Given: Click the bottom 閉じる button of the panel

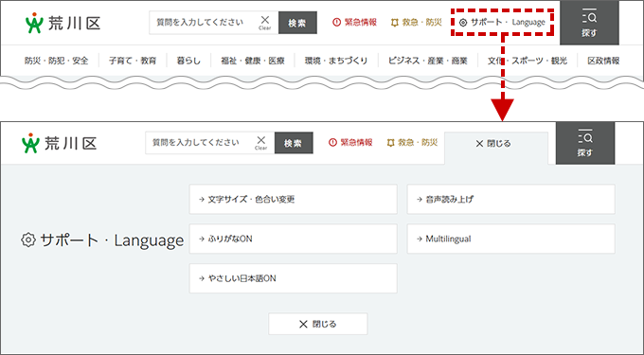Looking at the screenshot, I should tap(318, 324).
